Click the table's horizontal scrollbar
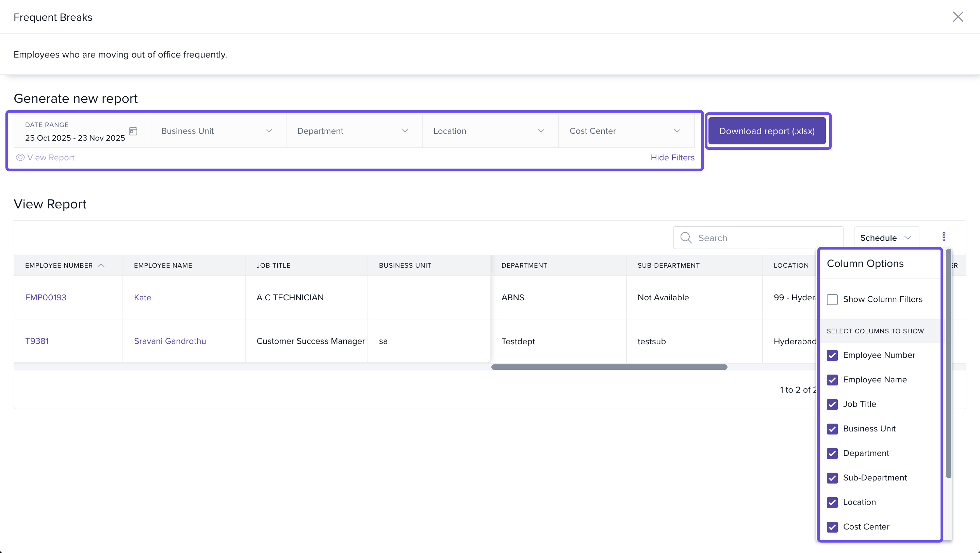 (609, 367)
